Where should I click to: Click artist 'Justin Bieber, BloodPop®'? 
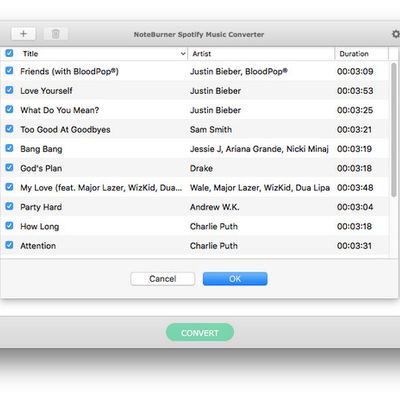coord(239,71)
